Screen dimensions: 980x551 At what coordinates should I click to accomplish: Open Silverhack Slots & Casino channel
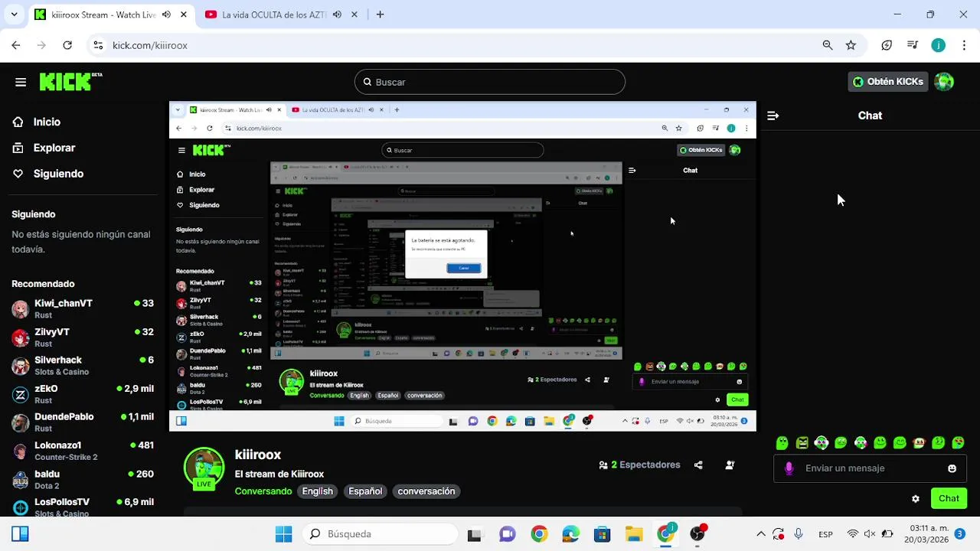pos(83,366)
